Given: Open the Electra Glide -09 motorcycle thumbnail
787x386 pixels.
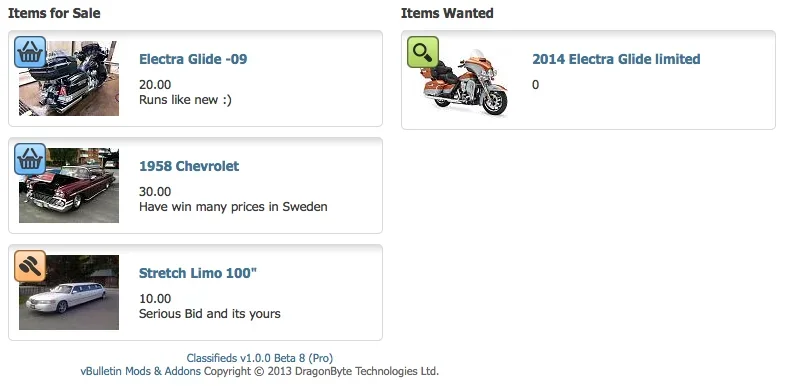Looking at the screenshot, I should [69, 78].
